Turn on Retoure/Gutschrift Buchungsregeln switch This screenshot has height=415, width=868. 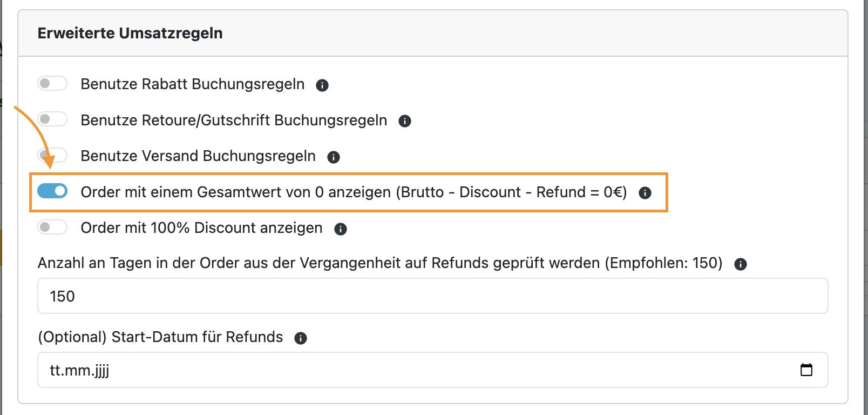pyautogui.click(x=52, y=119)
